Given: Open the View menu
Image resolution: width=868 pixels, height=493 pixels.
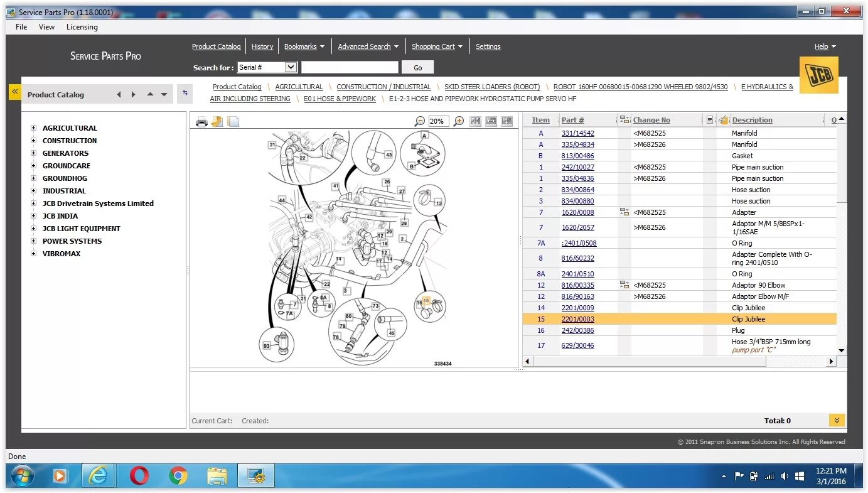Looking at the screenshot, I should click(x=46, y=27).
